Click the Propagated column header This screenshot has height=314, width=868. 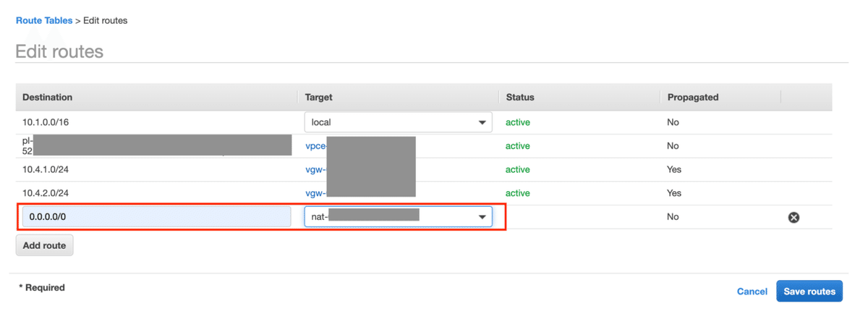tap(692, 97)
